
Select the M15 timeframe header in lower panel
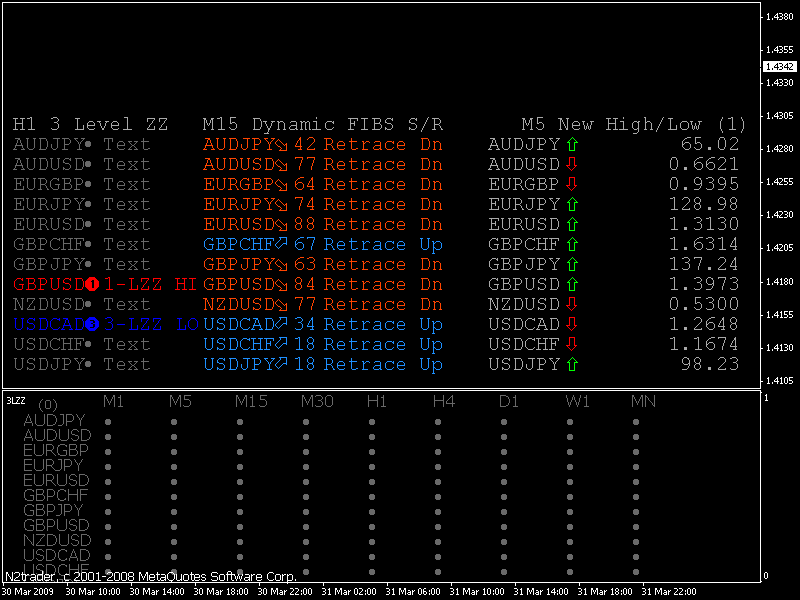[x=252, y=401]
